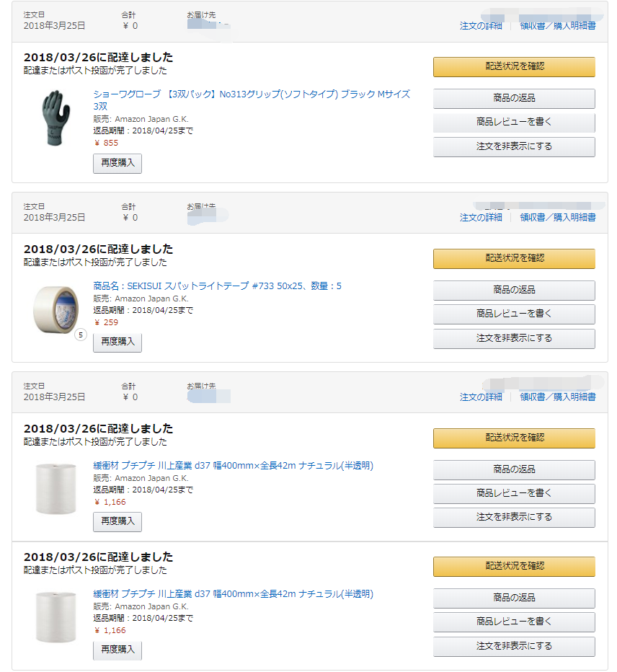Hide the tape order via 注文を非表示にする

(x=513, y=338)
